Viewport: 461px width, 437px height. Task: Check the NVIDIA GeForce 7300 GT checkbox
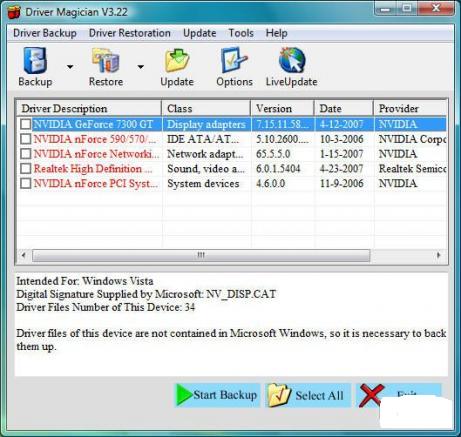26,124
